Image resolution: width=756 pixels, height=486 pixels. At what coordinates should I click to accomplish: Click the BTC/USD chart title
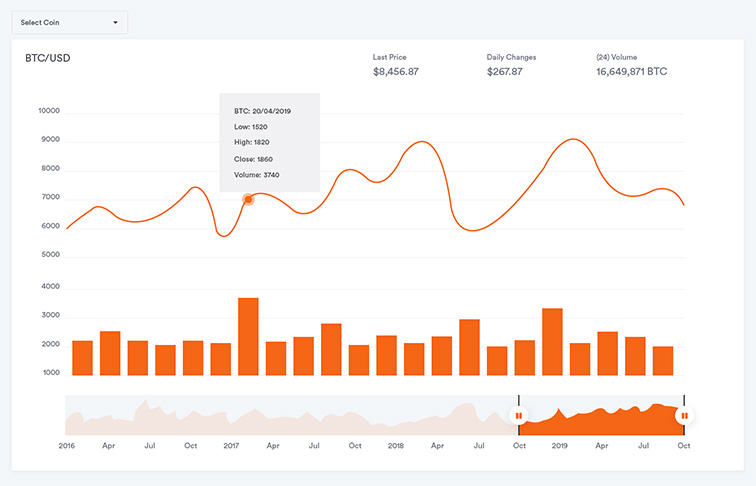tap(48, 58)
